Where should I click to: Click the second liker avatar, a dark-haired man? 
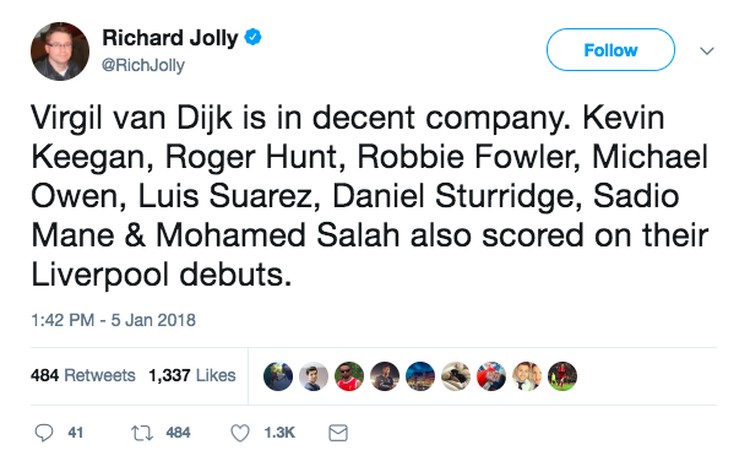(x=314, y=376)
